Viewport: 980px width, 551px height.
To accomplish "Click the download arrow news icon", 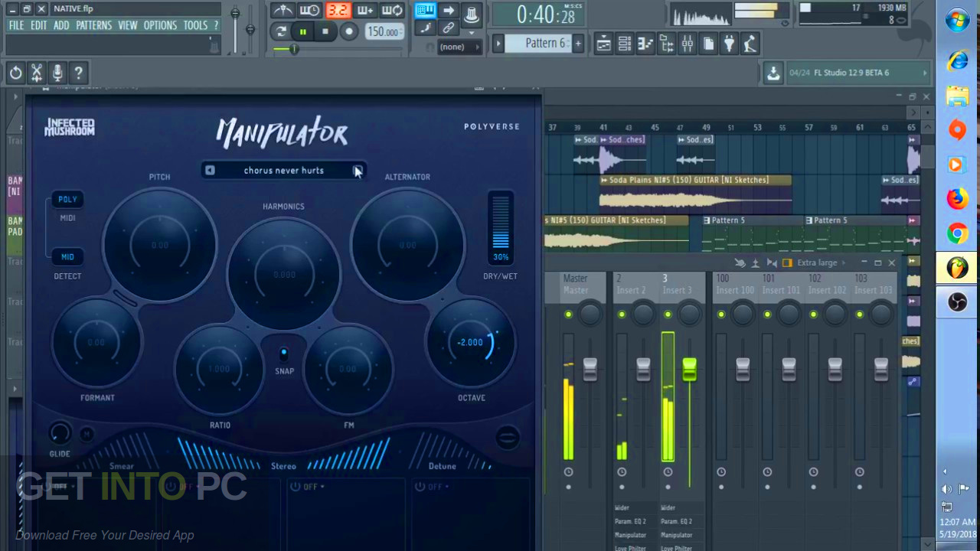I will coord(773,73).
